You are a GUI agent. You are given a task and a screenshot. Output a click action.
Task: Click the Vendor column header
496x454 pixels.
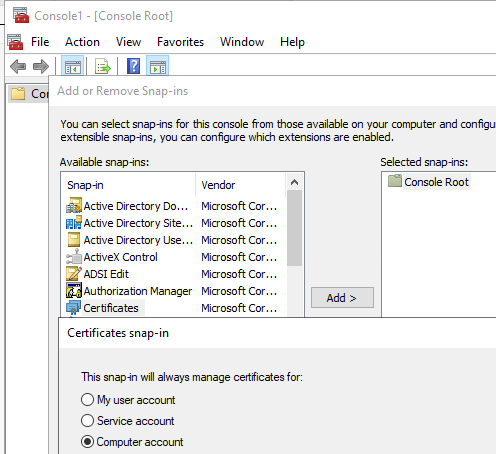point(241,185)
